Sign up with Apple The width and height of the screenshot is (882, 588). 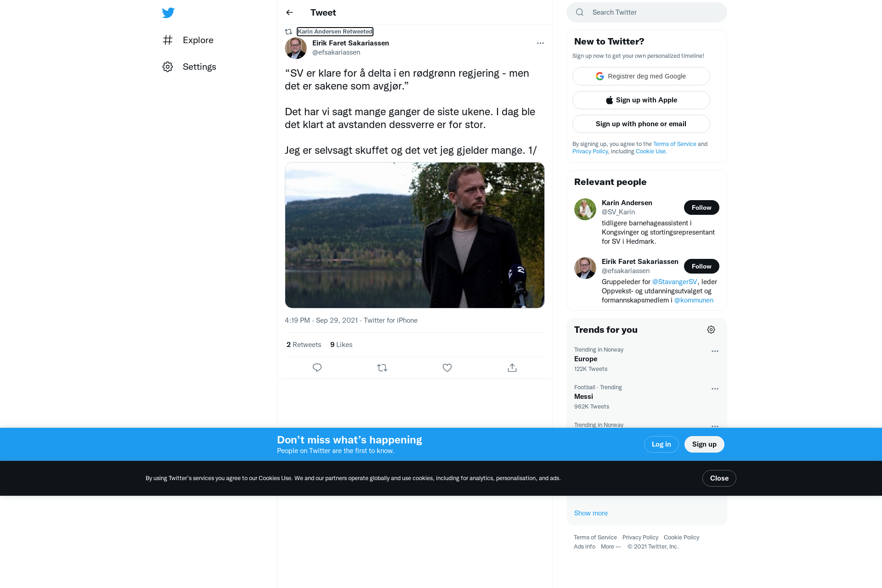coord(641,100)
